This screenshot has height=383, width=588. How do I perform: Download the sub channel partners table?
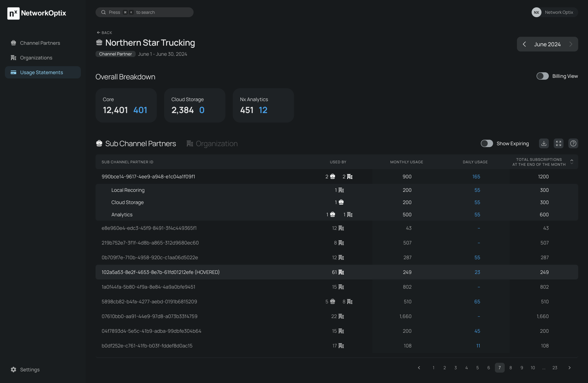click(x=544, y=143)
